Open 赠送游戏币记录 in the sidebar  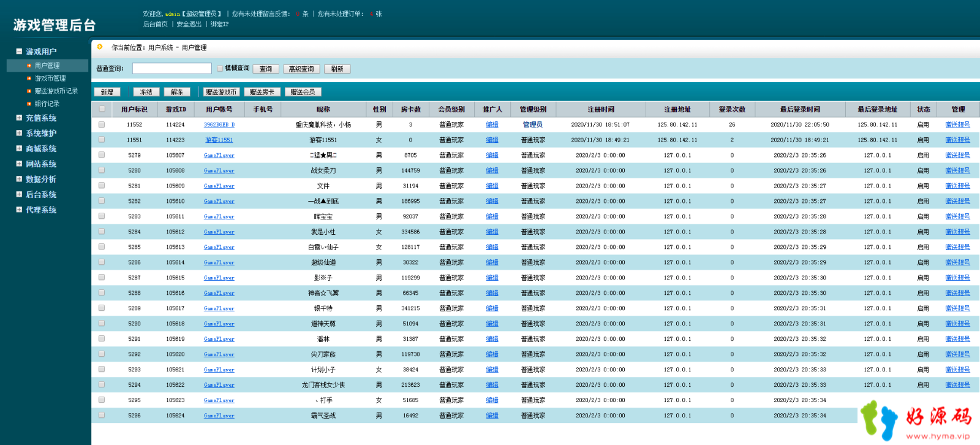pyautogui.click(x=56, y=91)
